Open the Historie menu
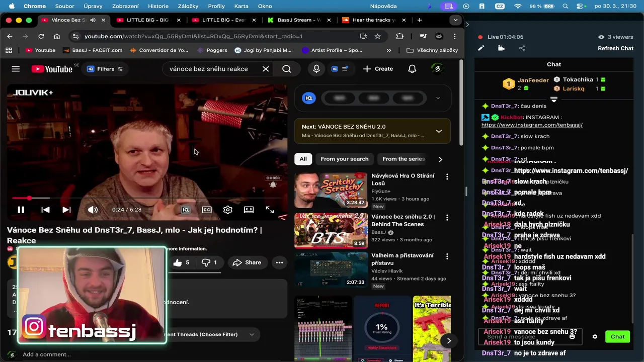 coord(158,6)
